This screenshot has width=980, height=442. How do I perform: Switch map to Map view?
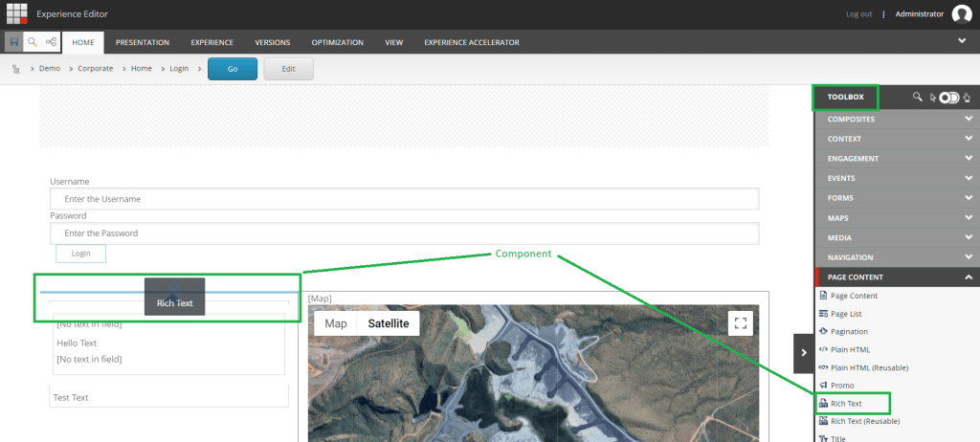click(x=335, y=323)
